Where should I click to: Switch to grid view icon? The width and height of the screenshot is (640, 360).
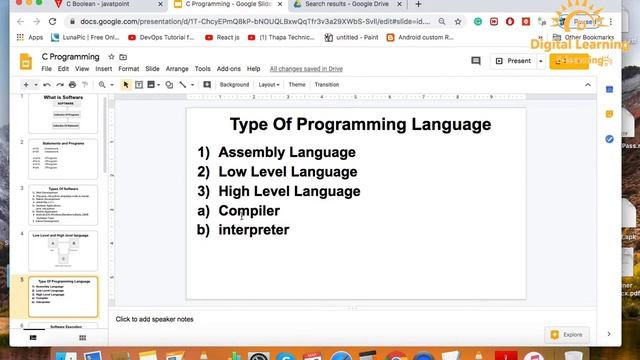click(82, 338)
